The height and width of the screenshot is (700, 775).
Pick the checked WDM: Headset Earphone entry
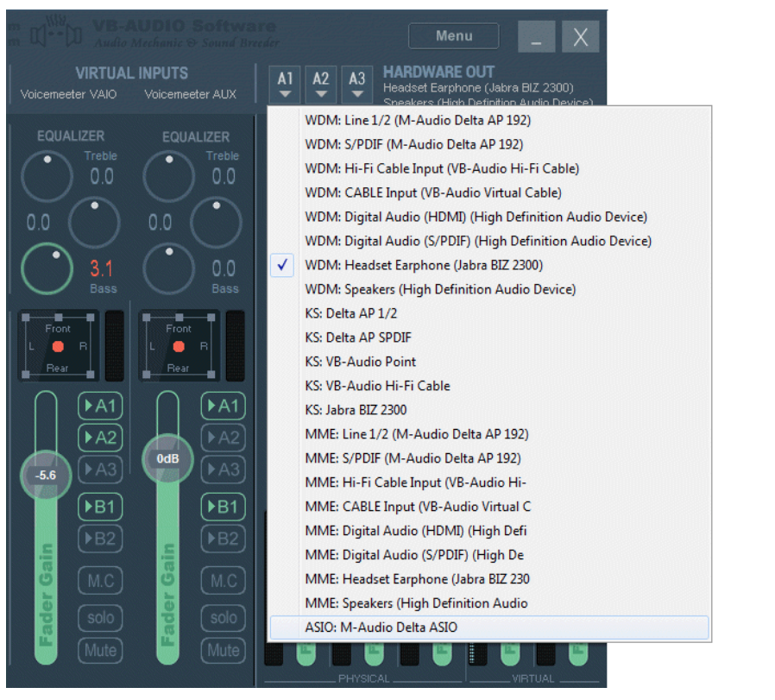pyautogui.click(x=489, y=266)
